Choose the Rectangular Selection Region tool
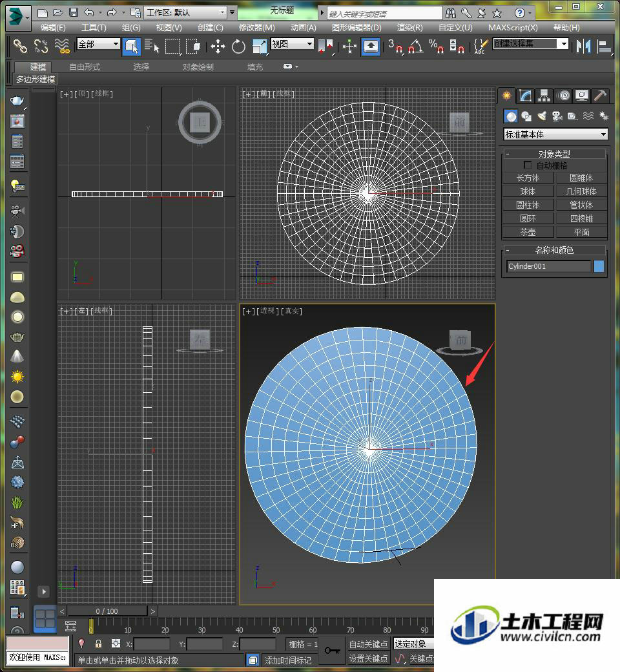Screen dimensions: 620x672 (x=172, y=46)
